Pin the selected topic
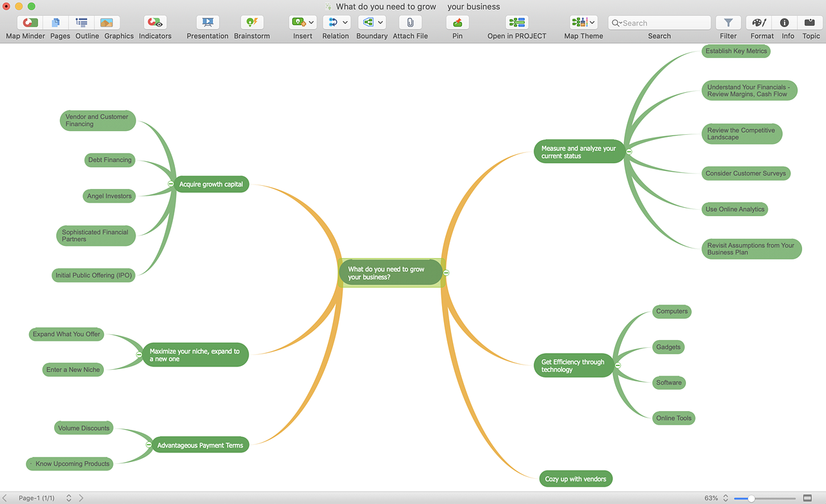 457,23
